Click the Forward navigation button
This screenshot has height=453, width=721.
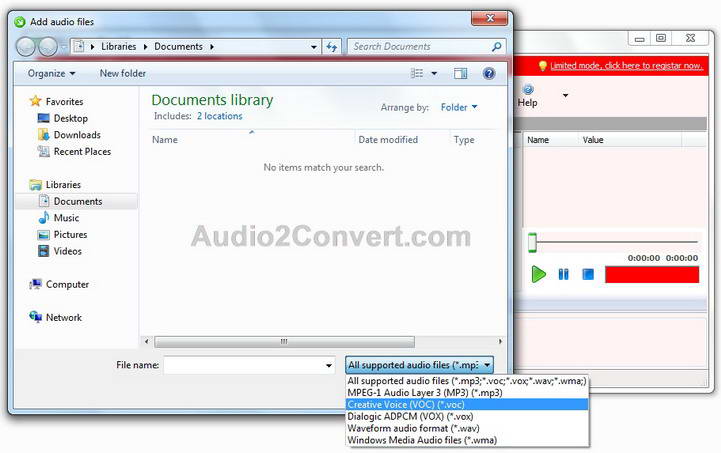click(x=47, y=46)
